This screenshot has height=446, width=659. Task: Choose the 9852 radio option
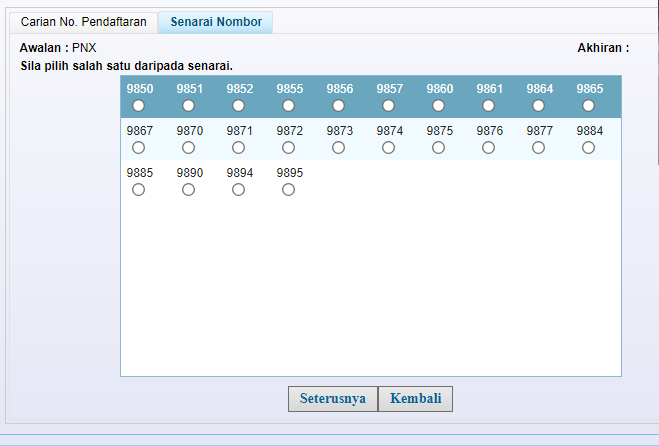pos(238,106)
